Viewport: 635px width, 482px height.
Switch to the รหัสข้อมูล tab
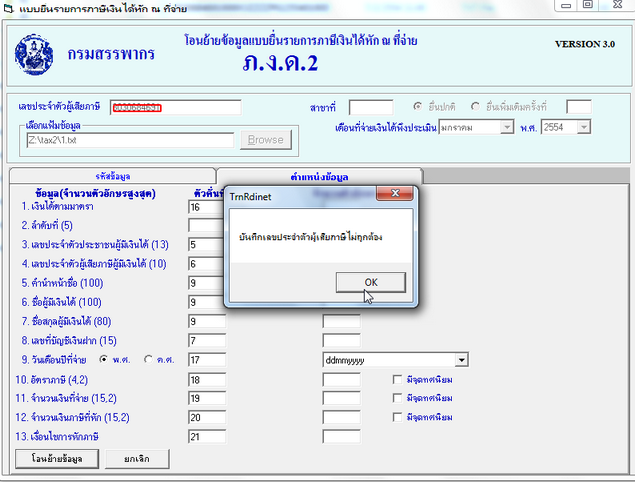(x=111, y=175)
